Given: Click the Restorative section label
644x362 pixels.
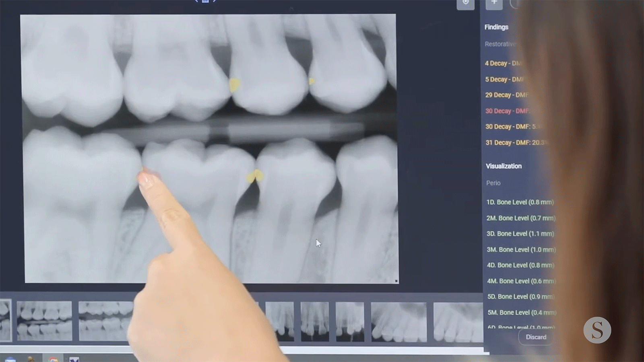Looking at the screenshot, I should (500, 44).
